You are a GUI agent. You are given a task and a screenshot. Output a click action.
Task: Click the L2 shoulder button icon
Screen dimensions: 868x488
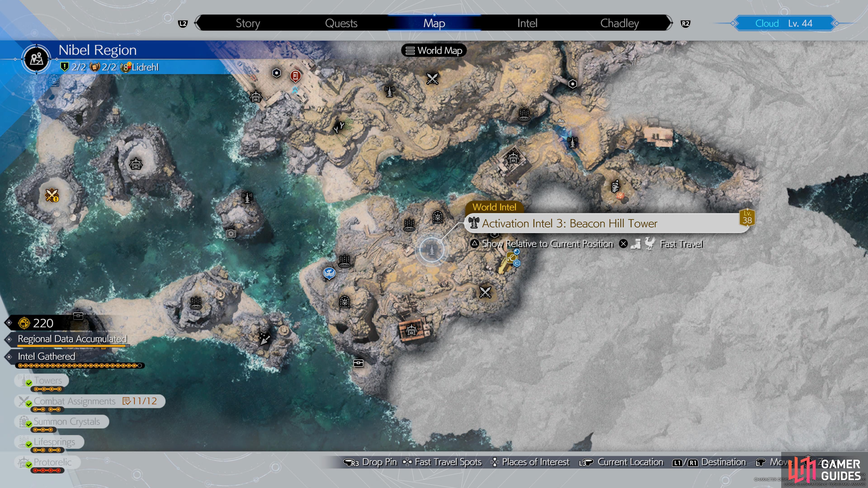click(x=183, y=23)
